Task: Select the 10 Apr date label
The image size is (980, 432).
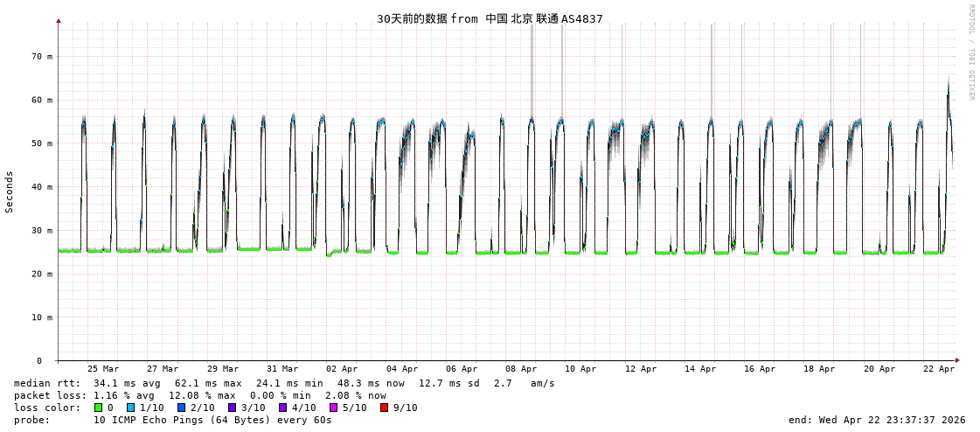Action: tap(580, 369)
